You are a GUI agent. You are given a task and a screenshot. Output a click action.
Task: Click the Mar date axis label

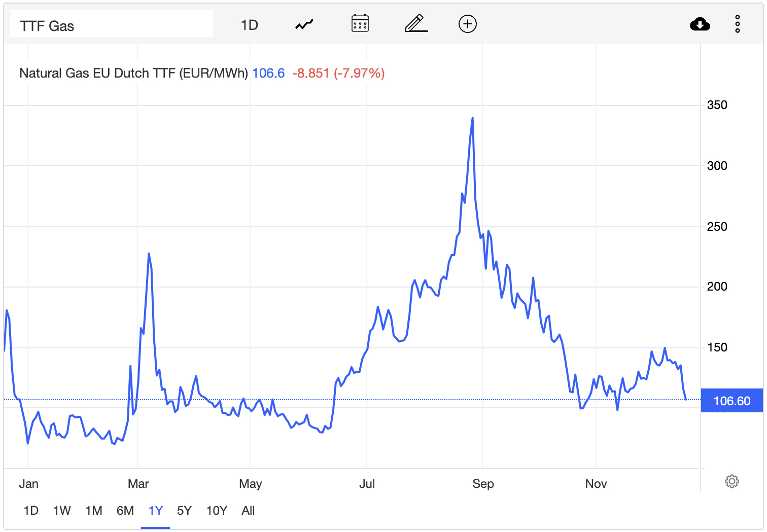click(x=138, y=484)
